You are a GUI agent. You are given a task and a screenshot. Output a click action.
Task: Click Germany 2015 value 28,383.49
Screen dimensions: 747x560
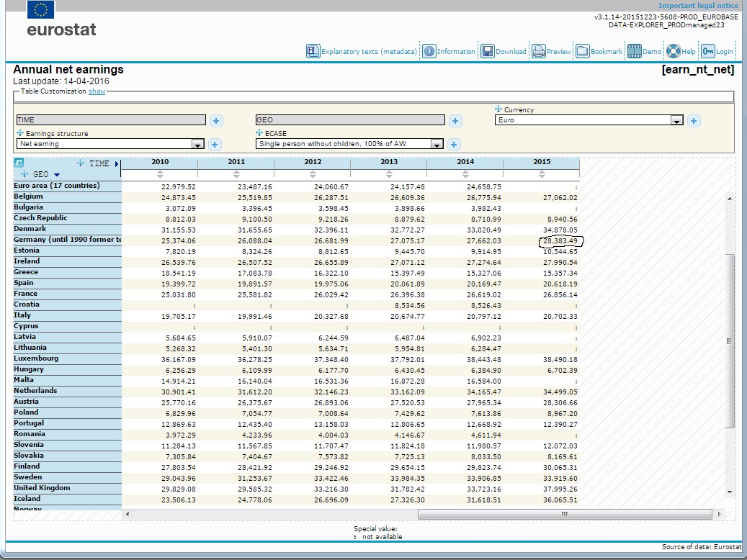560,241
